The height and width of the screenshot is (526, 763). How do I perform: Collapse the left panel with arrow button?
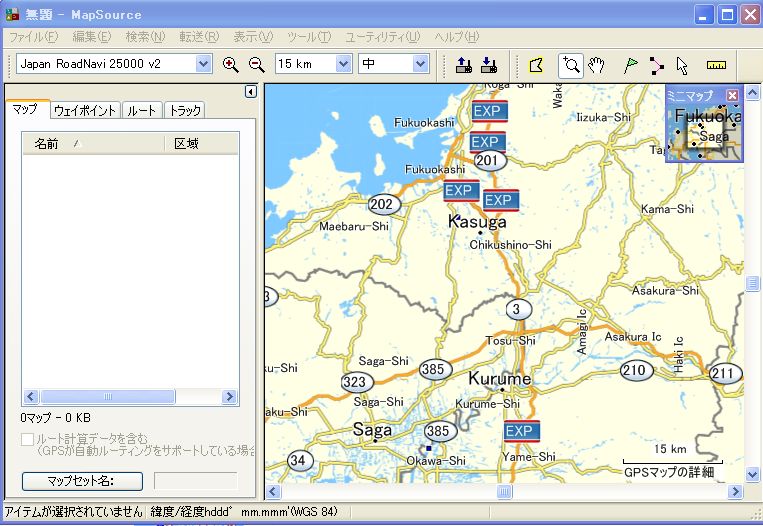pos(251,91)
